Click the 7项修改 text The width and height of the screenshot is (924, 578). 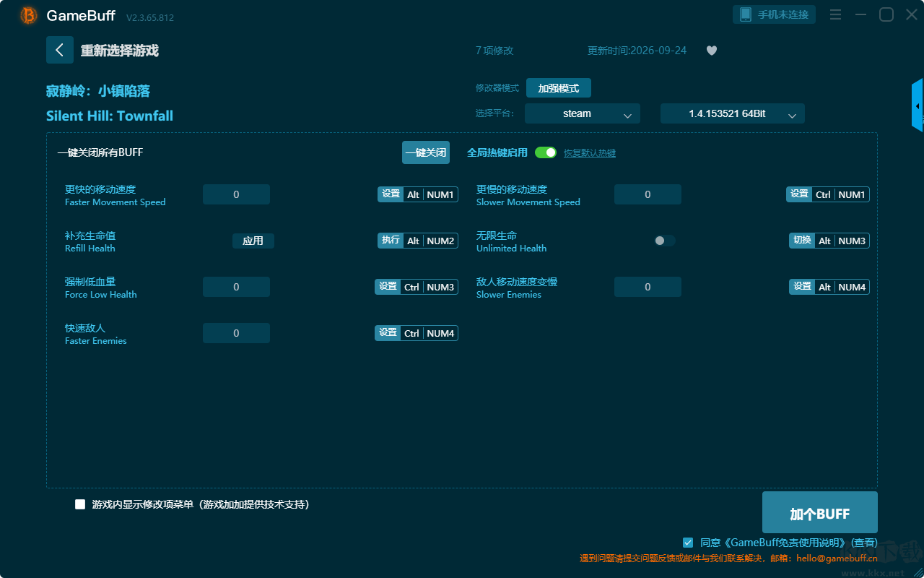tap(494, 51)
